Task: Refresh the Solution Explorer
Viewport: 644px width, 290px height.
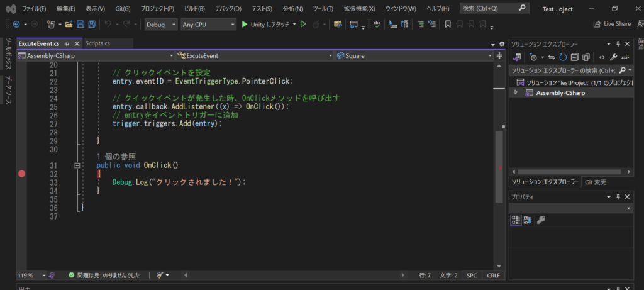Action: (x=563, y=57)
